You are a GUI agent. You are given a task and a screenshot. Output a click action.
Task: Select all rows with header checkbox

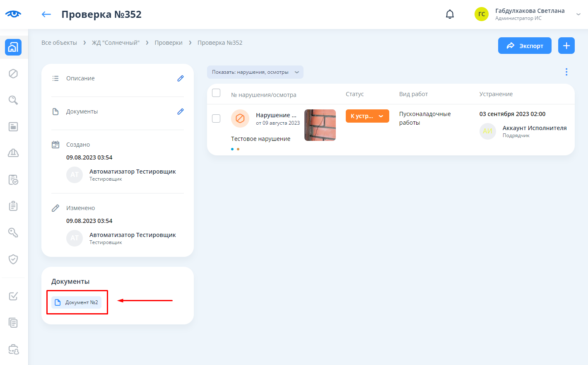point(216,93)
